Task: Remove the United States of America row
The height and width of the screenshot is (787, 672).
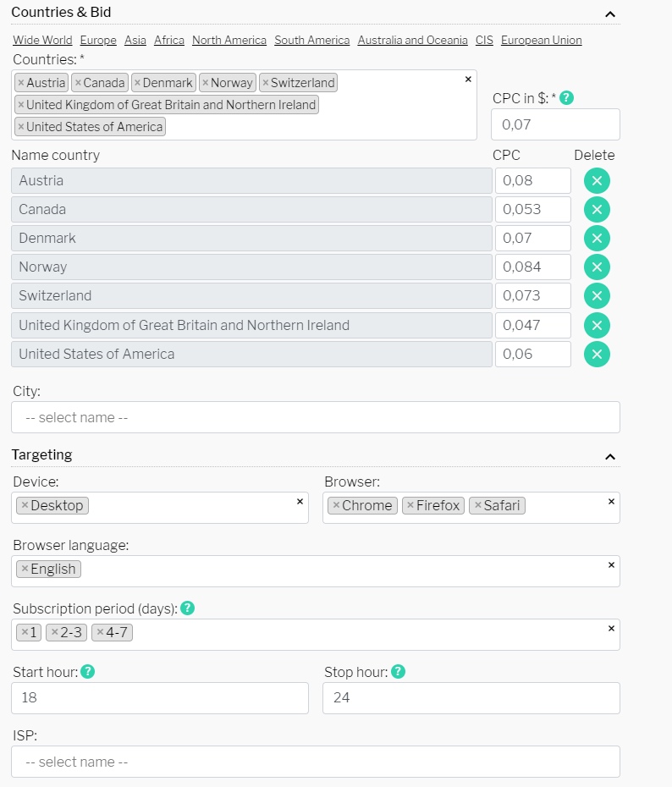Action: (597, 355)
